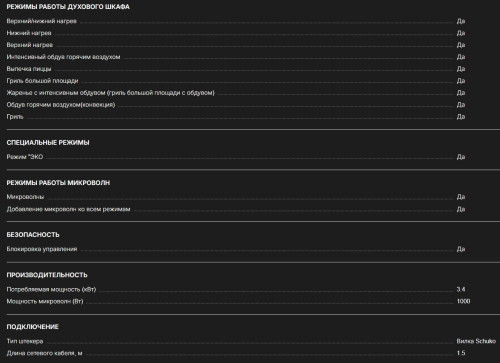Select the Гриль большой площади label
This screenshot has height=363, width=500.
click(x=42, y=81)
